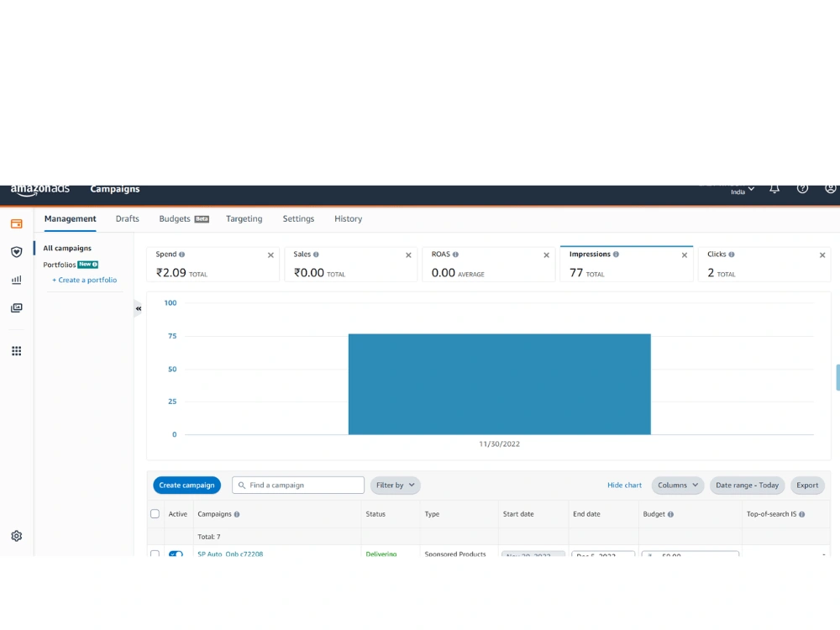Open the sponsored ads campaigns sidebar icon
Viewport: 840px width, 630px height.
(x=17, y=224)
